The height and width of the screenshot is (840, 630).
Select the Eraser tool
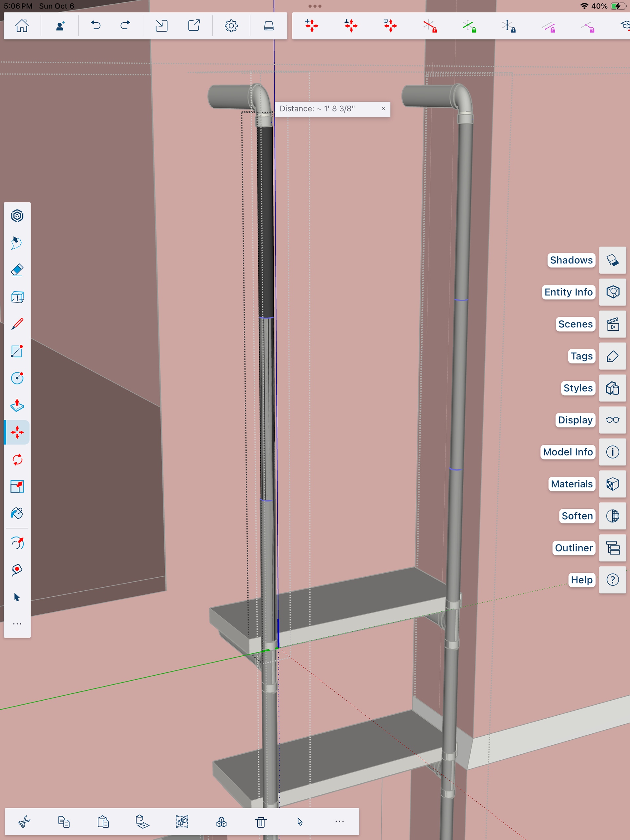point(17,270)
